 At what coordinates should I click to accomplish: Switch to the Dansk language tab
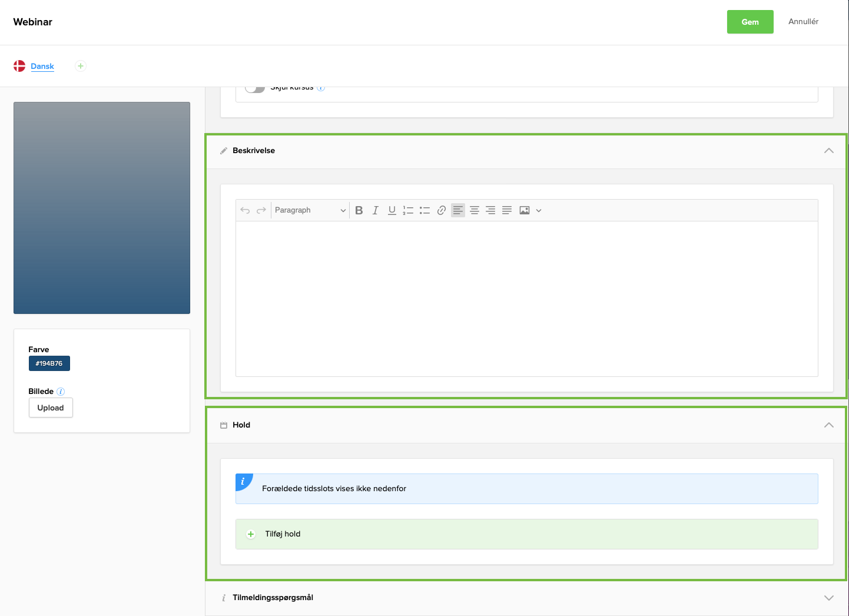[x=42, y=66]
